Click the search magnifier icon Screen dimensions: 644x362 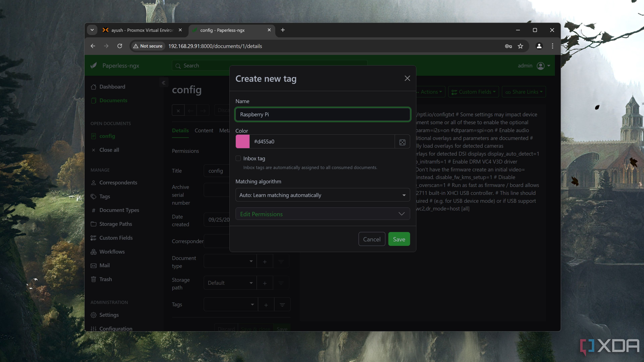pyautogui.click(x=178, y=66)
